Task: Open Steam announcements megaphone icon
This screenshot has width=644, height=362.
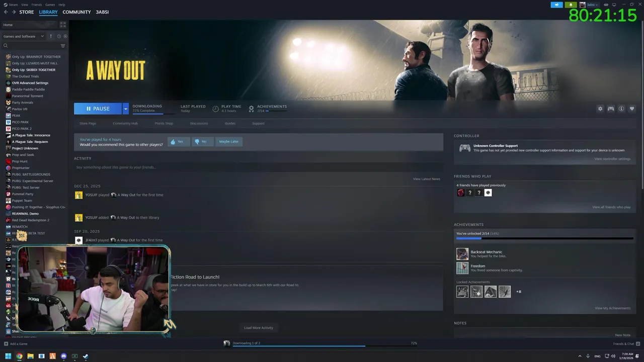Action: coord(557,5)
